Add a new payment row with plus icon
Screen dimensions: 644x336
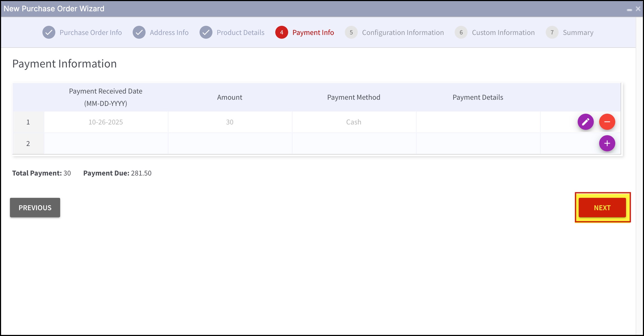(607, 143)
